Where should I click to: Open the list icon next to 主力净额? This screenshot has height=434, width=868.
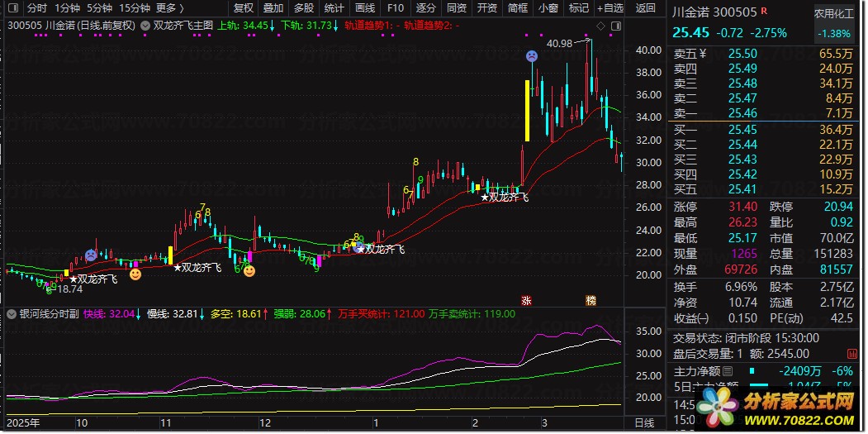coord(728,371)
